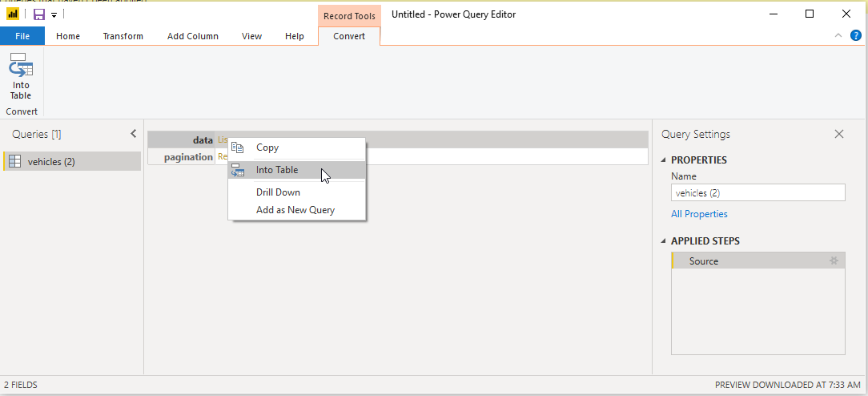Click the Save icon in title bar
868x396 pixels.
[39, 14]
